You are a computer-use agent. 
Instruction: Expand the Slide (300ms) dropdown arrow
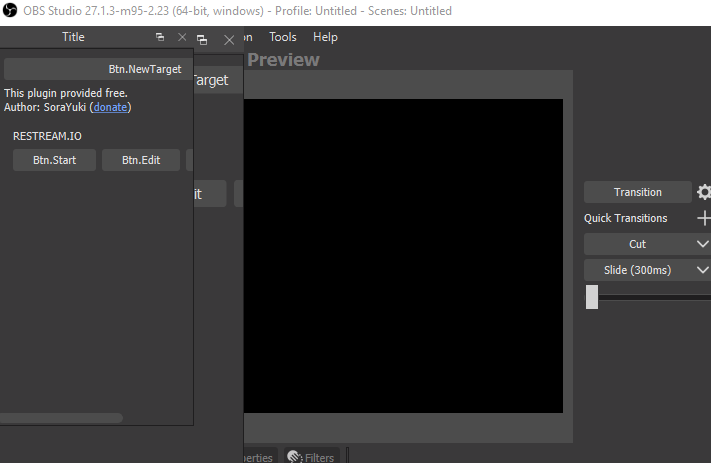coord(702,270)
